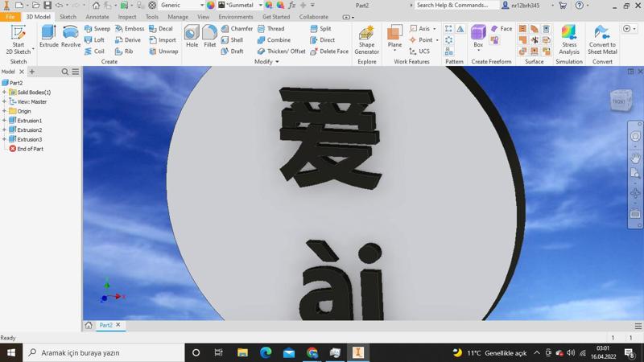Open user account nr12brh345
Image resolution: width=644 pixels, height=362 pixels.
(521, 6)
